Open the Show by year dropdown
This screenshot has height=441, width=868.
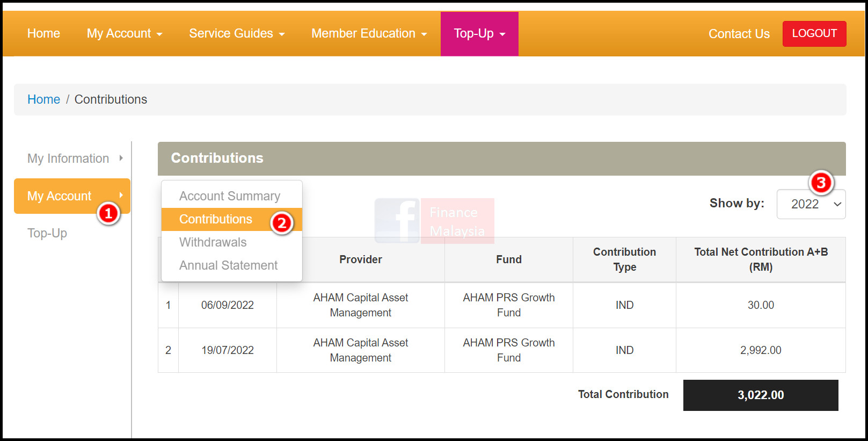[811, 204]
